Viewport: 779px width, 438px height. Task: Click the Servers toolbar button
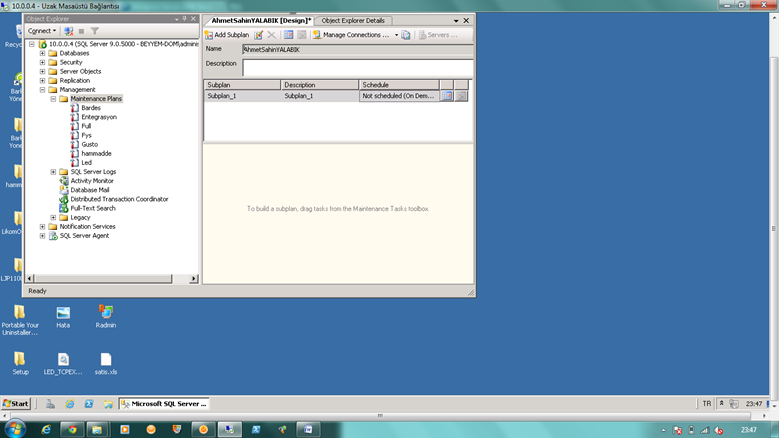coord(438,35)
